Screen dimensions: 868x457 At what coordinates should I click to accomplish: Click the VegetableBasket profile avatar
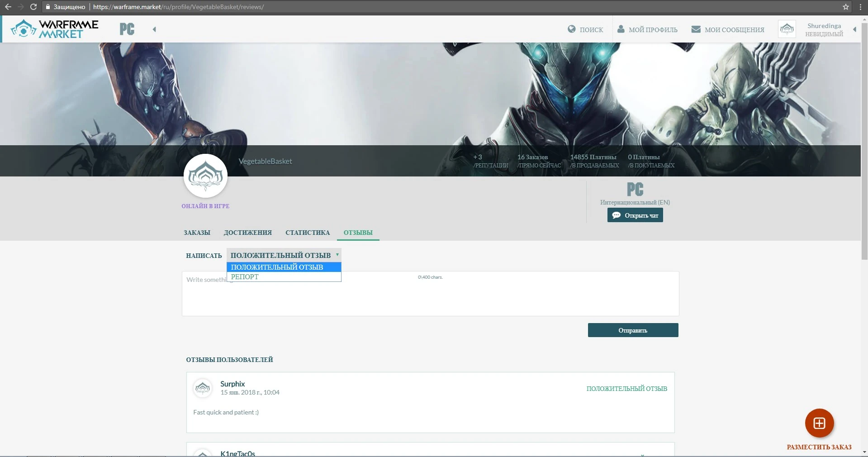tap(205, 176)
